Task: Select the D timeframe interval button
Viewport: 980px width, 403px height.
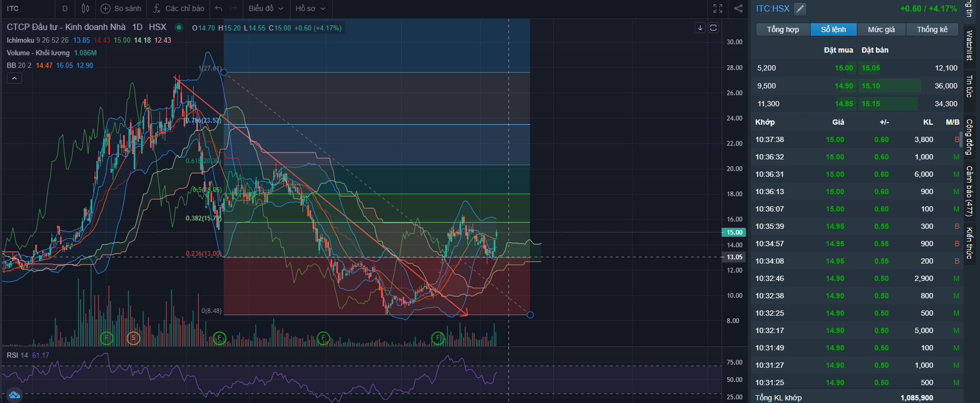Action: pyautogui.click(x=65, y=8)
